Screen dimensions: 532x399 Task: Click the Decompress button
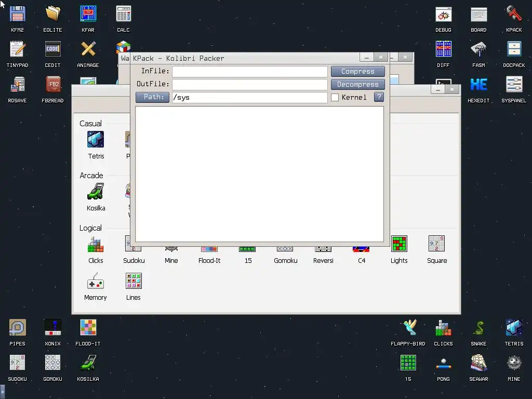tap(358, 85)
